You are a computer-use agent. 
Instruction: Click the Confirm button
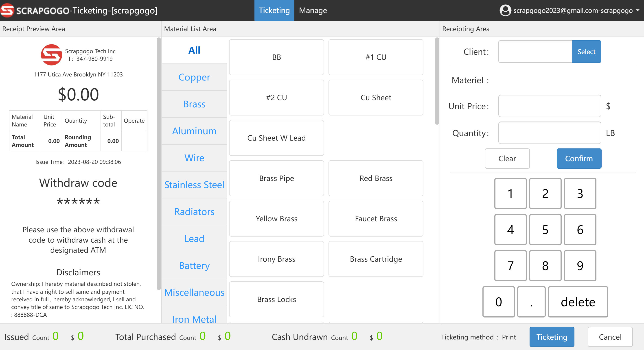click(579, 159)
